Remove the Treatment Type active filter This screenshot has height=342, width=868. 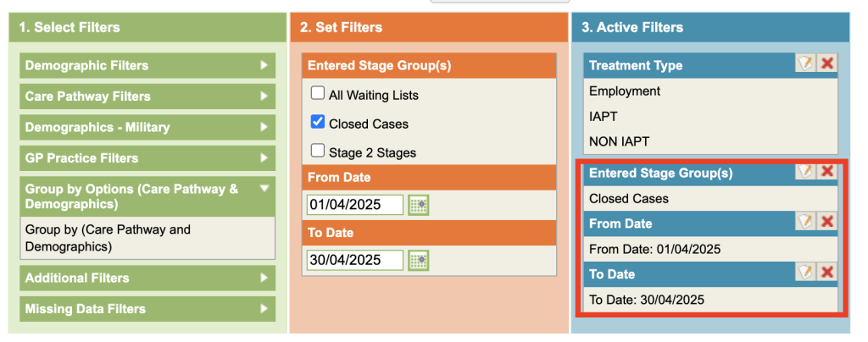point(827,63)
